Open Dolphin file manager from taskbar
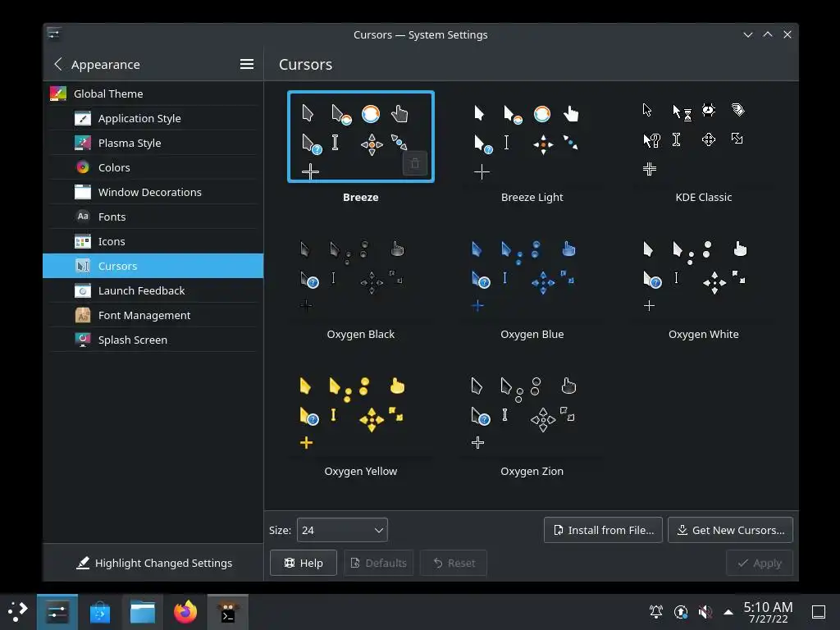Viewport: 840px width, 630px height. [x=143, y=612]
